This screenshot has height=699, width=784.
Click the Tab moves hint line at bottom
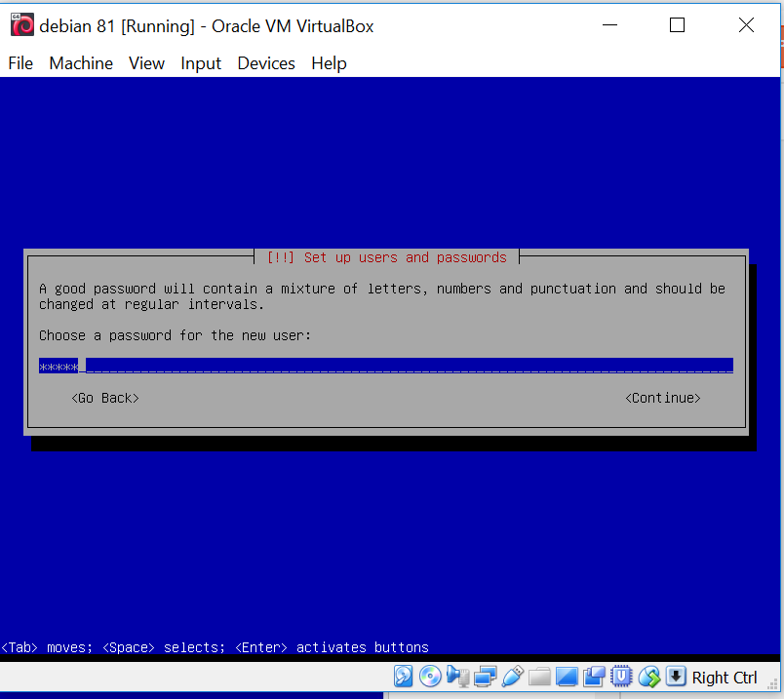pyautogui.click(x=215, y=647)
